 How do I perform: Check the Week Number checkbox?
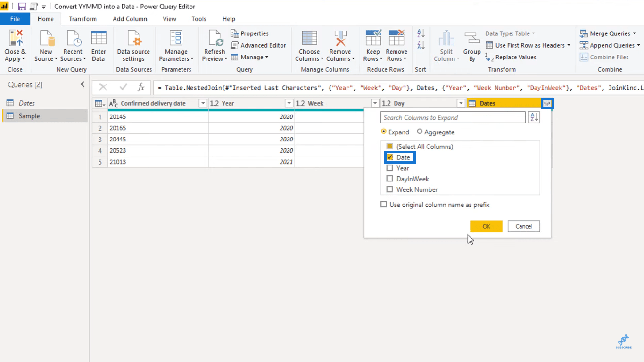point(389,190)
